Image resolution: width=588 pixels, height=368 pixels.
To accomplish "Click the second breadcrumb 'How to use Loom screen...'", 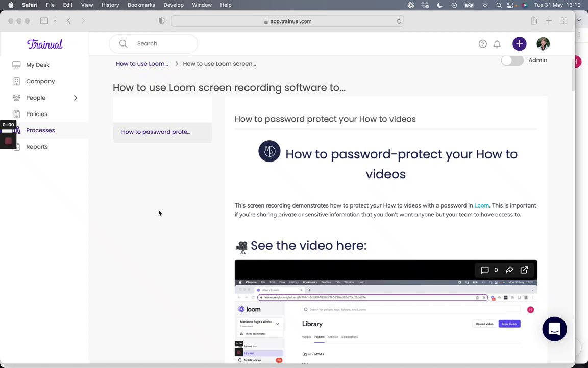I will 219,64.
